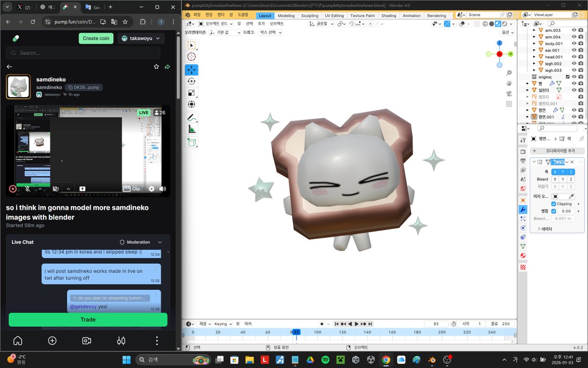
Task: Remove the Mirror modifier with X
Action: click(x=572, y=162)
